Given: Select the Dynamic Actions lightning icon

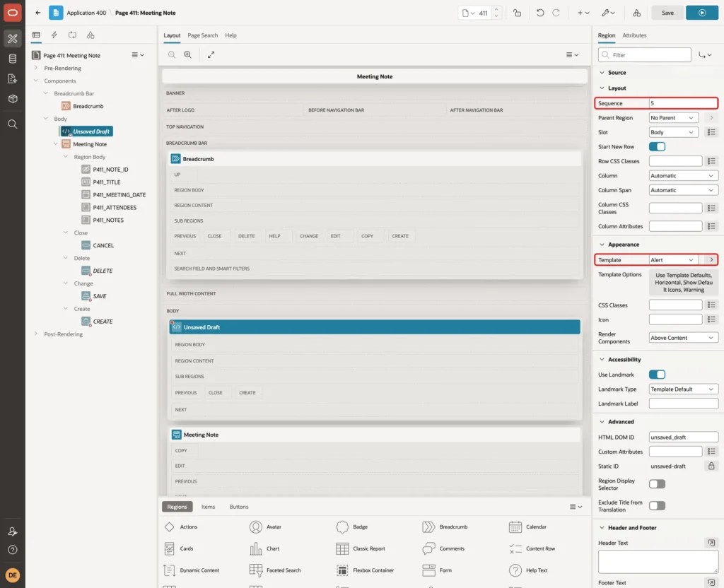Looking at the screenshot, I should click(54, 35).
